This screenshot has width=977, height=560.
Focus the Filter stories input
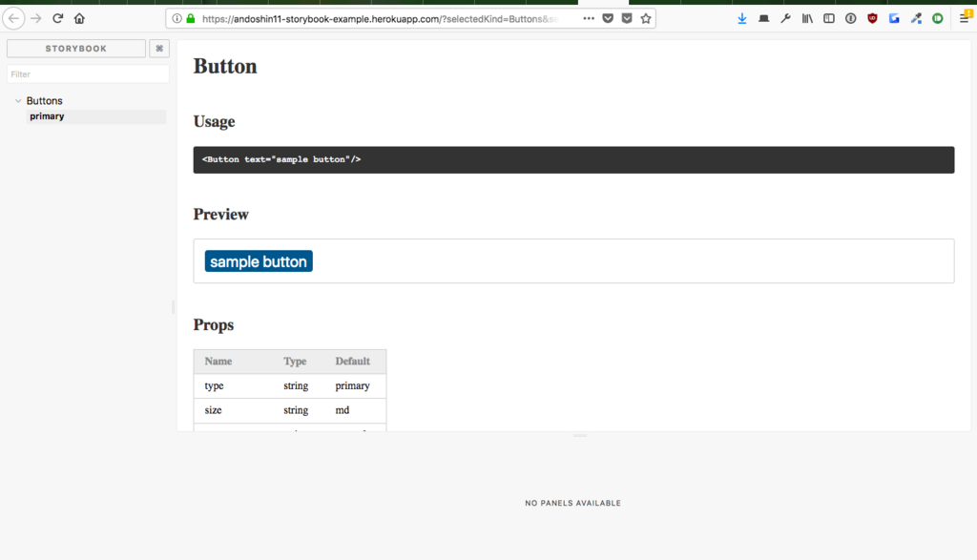(x=88, y=74)
